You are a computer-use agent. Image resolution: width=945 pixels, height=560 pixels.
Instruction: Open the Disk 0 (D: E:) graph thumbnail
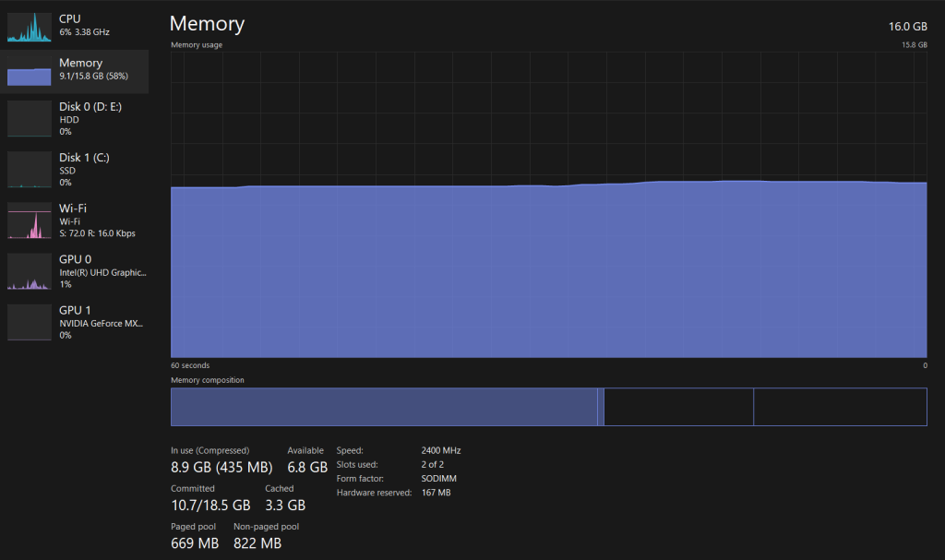point(29,119)
